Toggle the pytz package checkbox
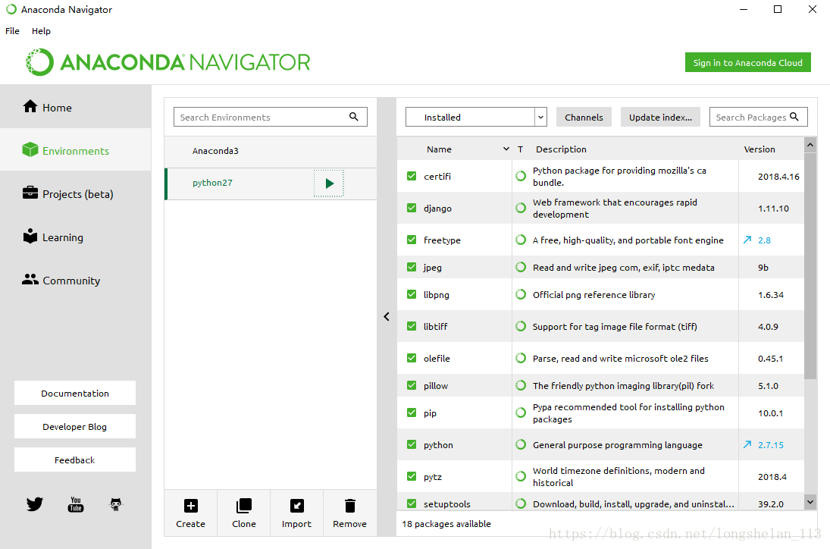Screen dimensions: 830x549 tap(411, 476)
